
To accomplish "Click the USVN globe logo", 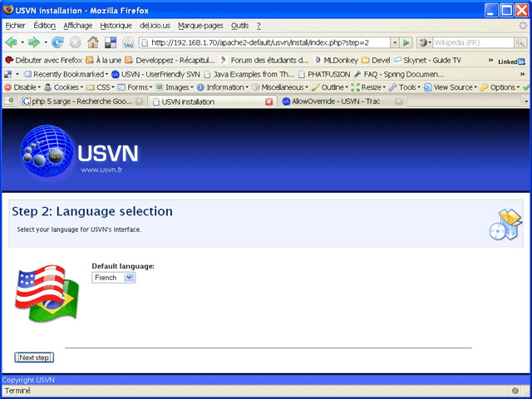I will coord(50,153).
